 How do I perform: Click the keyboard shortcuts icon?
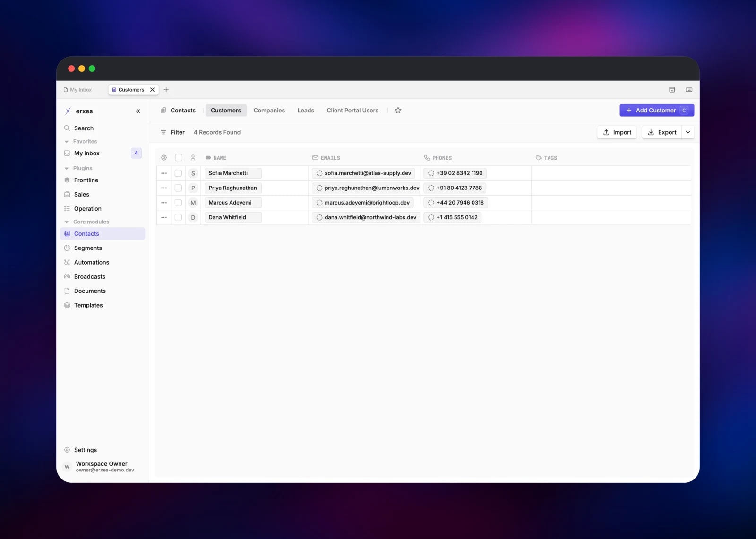[689, 90]
